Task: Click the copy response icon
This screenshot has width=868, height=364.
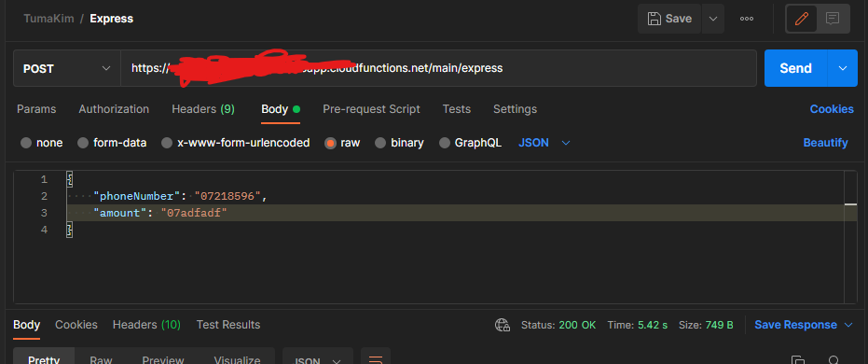Action: tap(798, 359)
